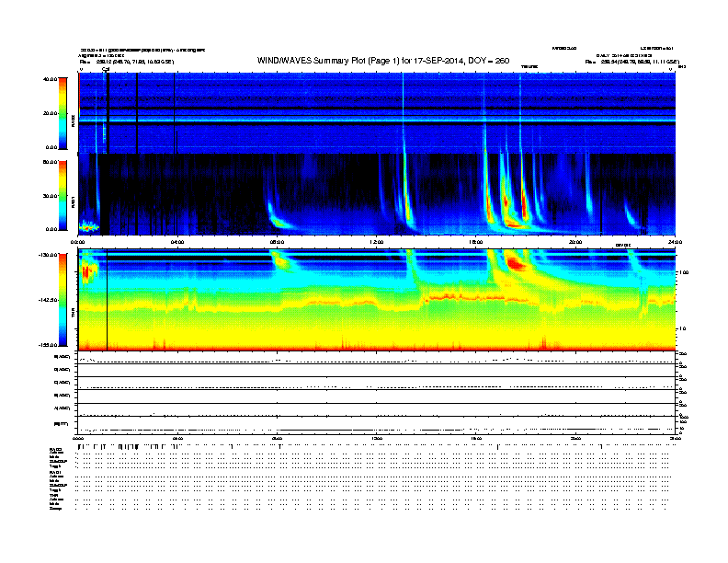Click the WIND/WAVES Summary Plot title
728x563 pixels.
[x=383, y=61]
